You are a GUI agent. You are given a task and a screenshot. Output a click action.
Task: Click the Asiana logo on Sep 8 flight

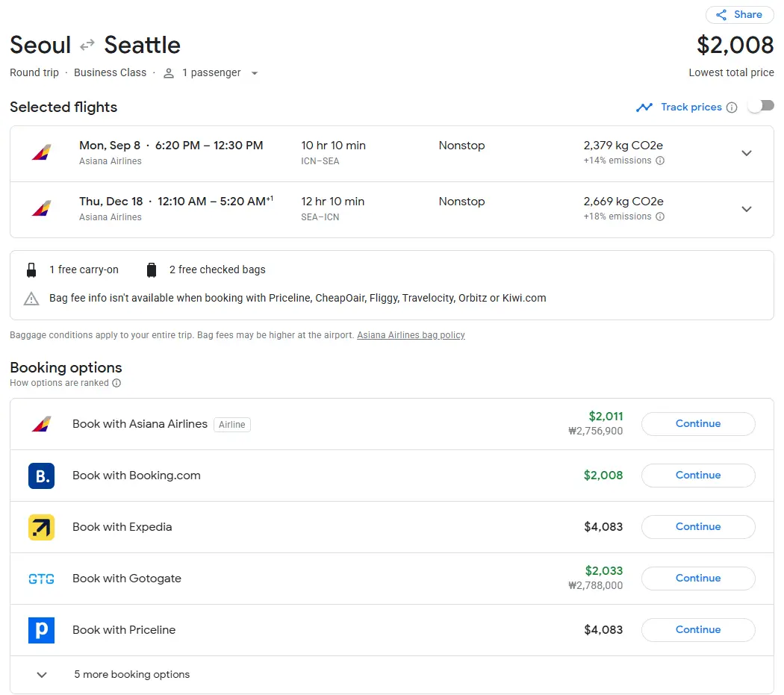42,152
